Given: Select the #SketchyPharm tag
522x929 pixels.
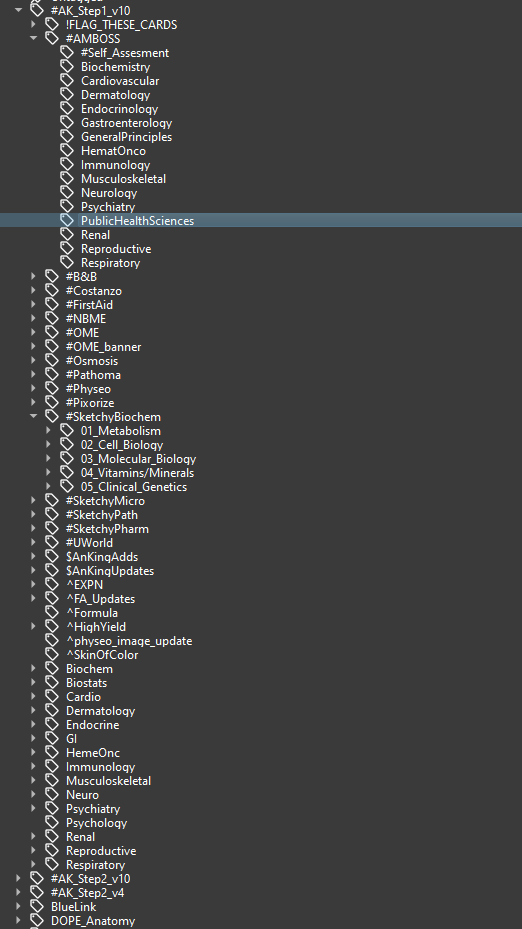Looking at the screenshot, I should click(107, 528).
